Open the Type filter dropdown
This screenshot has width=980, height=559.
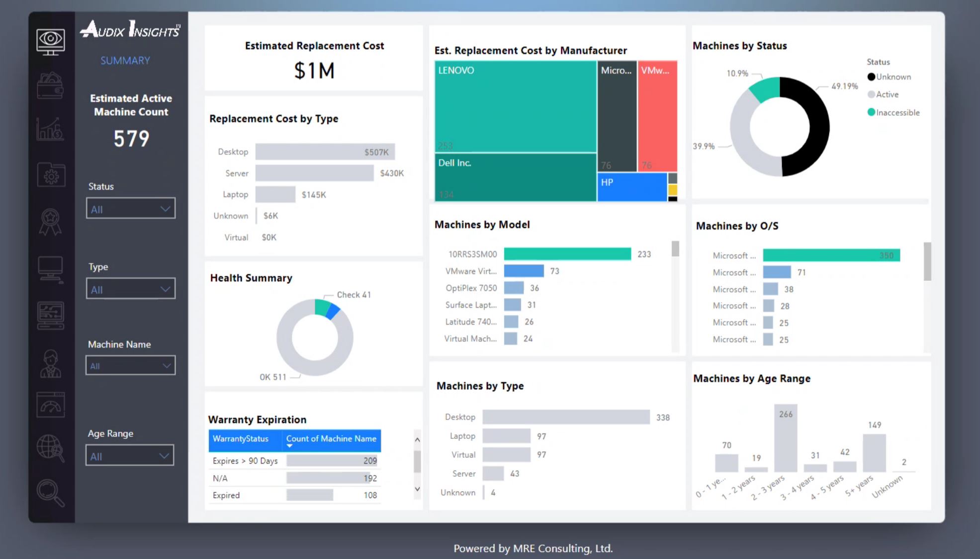click(x=131, y=289)
